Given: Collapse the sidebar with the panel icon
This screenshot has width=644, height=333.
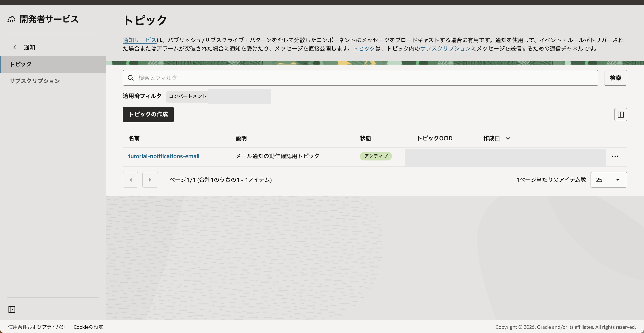Looking at the screenshot, I should tap(12, 310).
